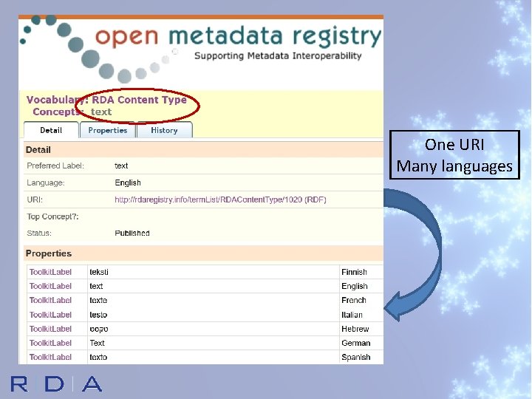Select the capitalized 'Text' value in the German row

(x=97, y=343)
